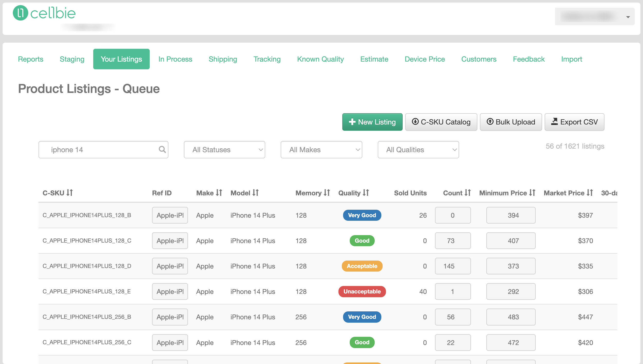643x364 pixels.
Task: Open the All Qualities filter dropdown
Action: 418,150
